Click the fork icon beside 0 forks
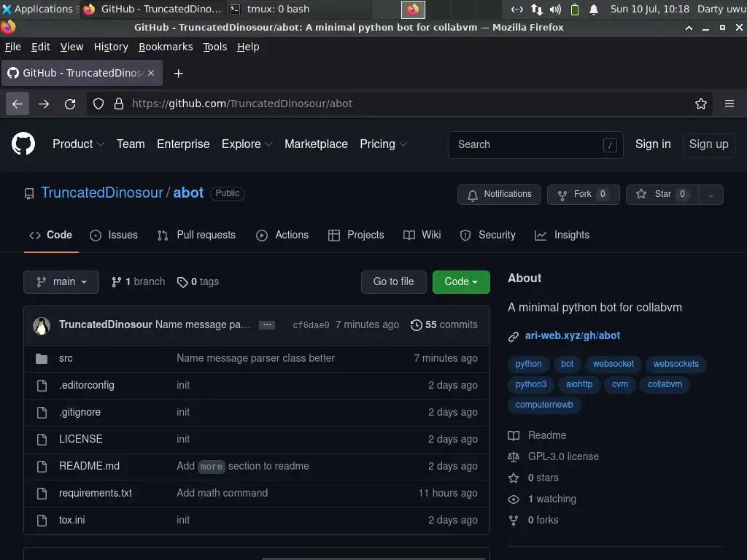The width and height of the screenshot is (747, 560). point(514,521)
